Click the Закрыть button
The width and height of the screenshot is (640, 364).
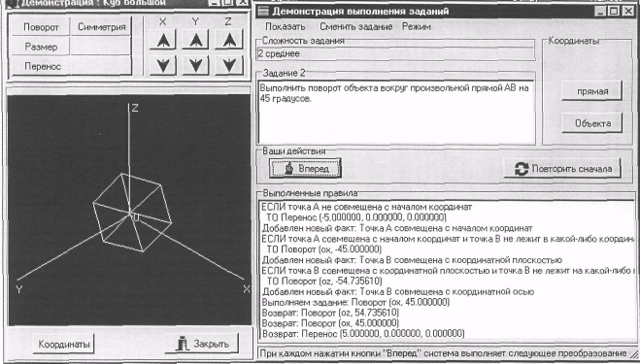(x=202, y=344)
